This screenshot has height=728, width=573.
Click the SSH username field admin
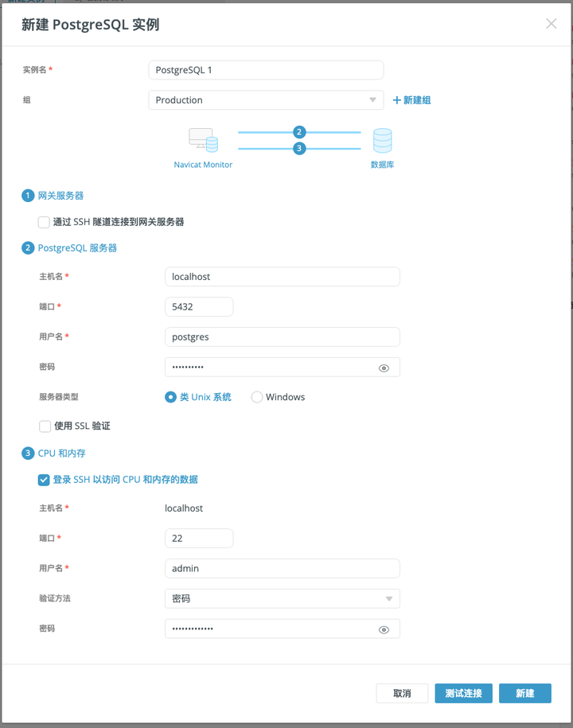[283, 569]
